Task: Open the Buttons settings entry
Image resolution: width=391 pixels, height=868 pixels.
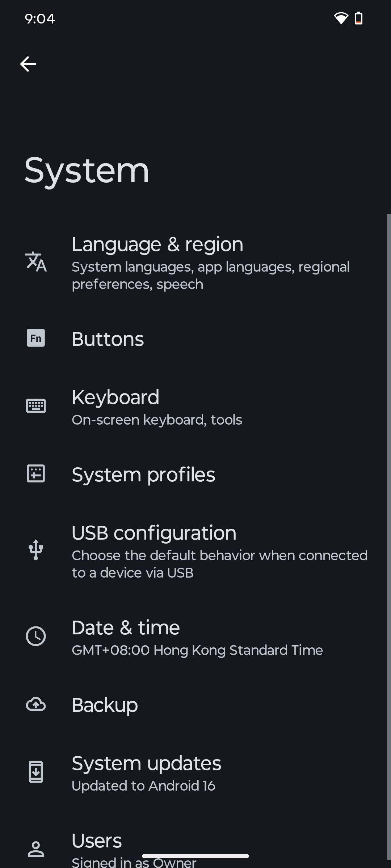Action: click(x=108, y=339)
